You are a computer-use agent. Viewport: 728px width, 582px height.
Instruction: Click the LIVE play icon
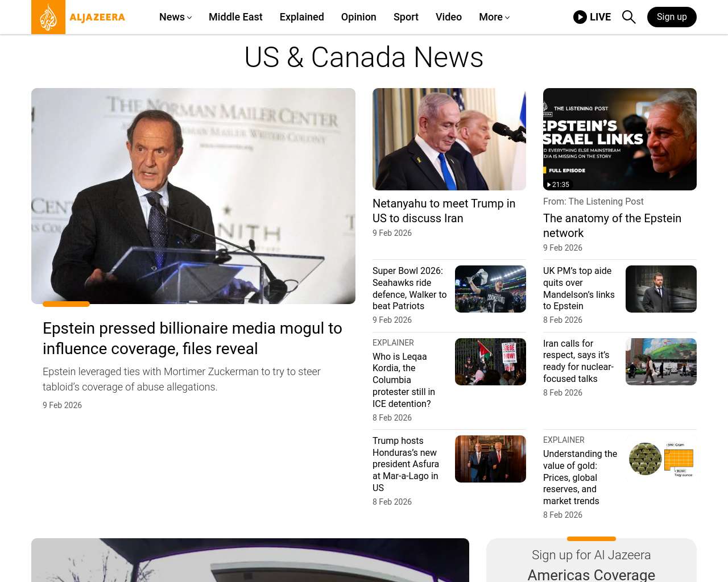[x=580, y=17]
